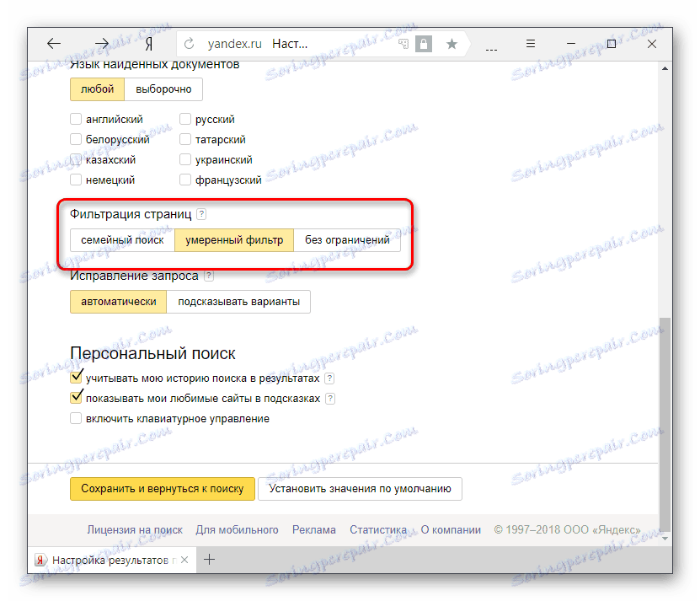Open a new tab with the plus icon

tap(209, 559)
